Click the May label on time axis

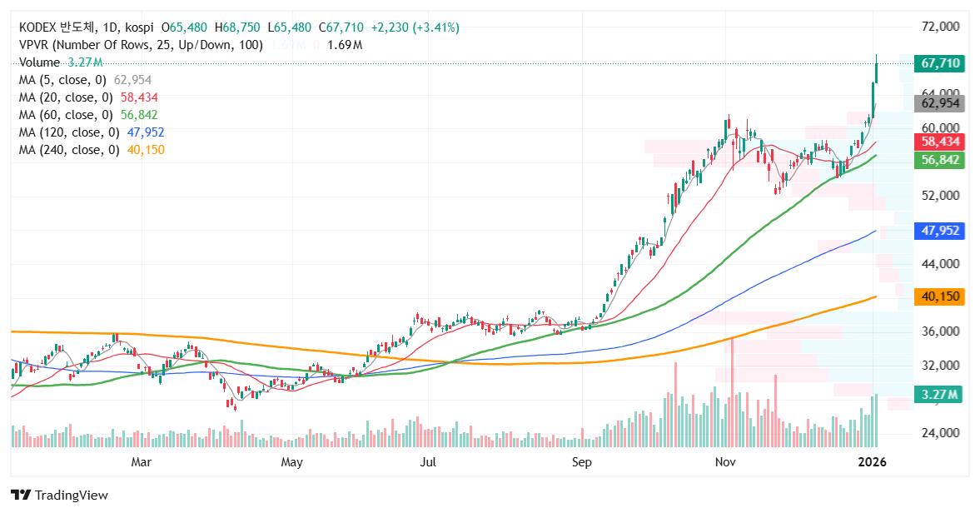[292, 462]
